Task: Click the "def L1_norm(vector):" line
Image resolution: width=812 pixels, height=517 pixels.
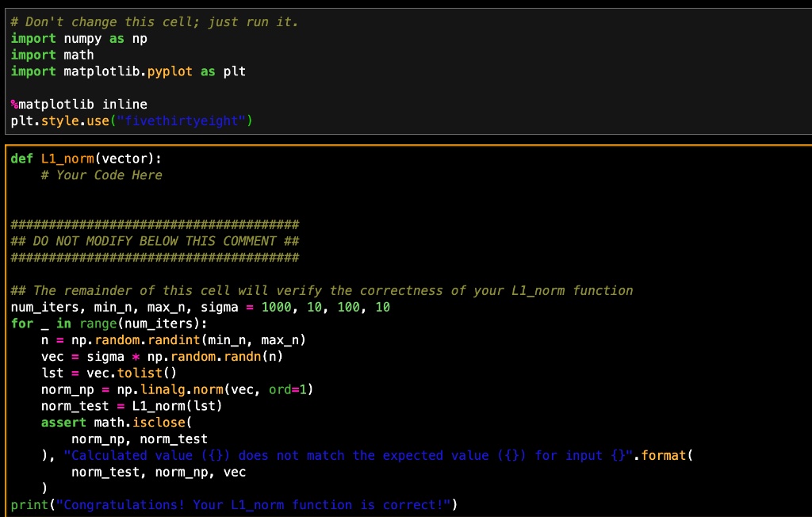Action: [86, 159]
